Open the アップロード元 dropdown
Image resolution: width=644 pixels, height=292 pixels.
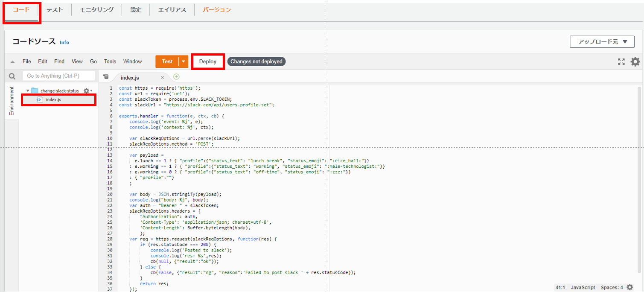coord(602,41)
